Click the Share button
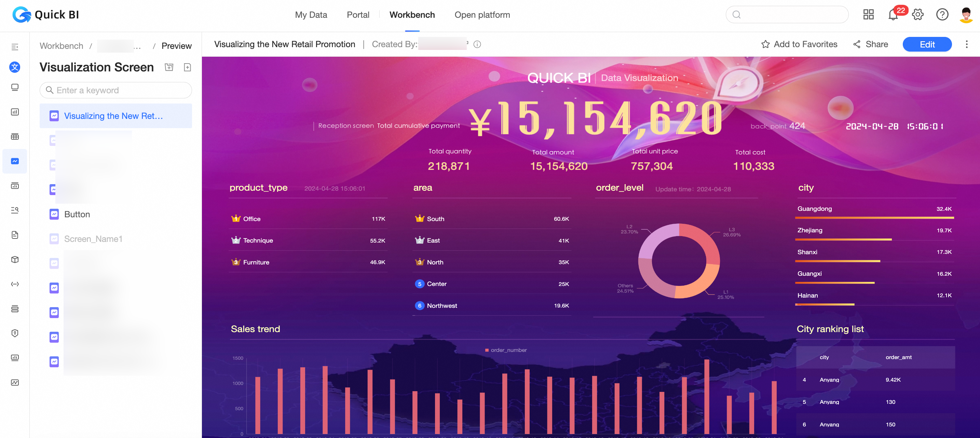 tap(870, 44)
